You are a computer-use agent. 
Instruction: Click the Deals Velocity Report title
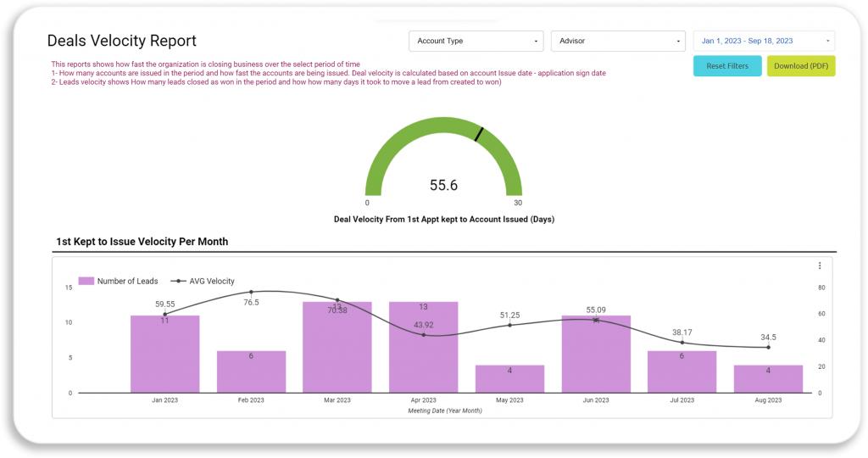(122, 41)
